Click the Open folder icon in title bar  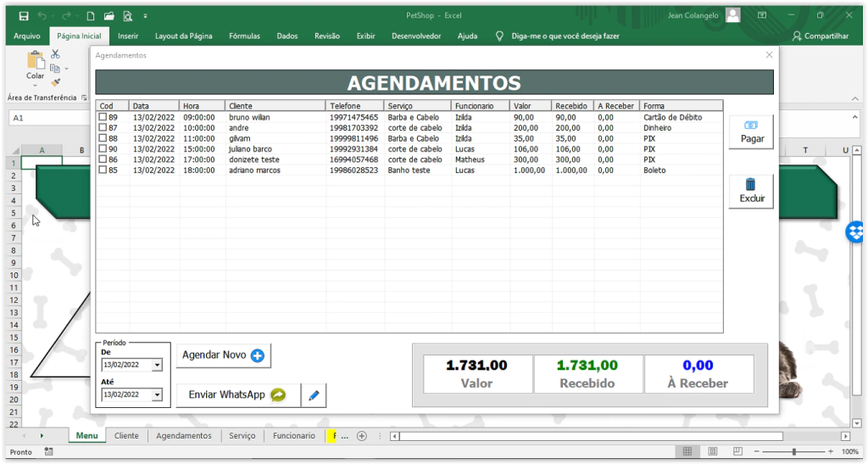click(x=108, y=16)
